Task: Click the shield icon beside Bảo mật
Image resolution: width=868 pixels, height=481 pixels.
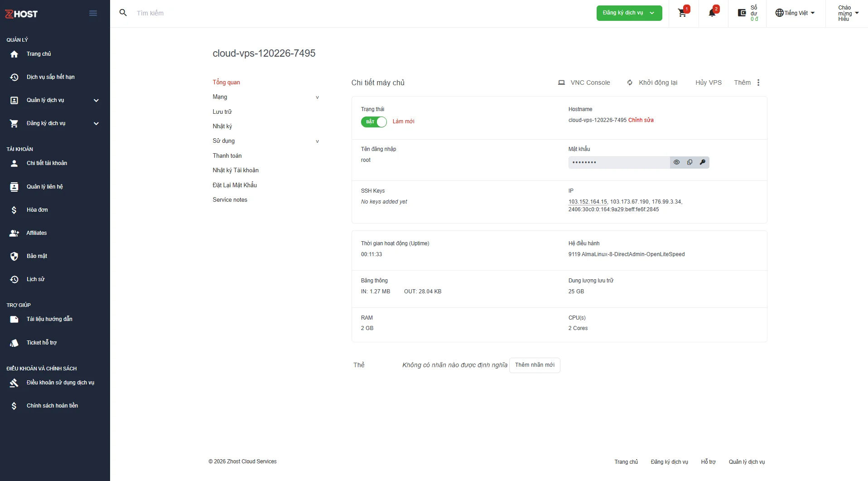Action: tap(14, 256)
